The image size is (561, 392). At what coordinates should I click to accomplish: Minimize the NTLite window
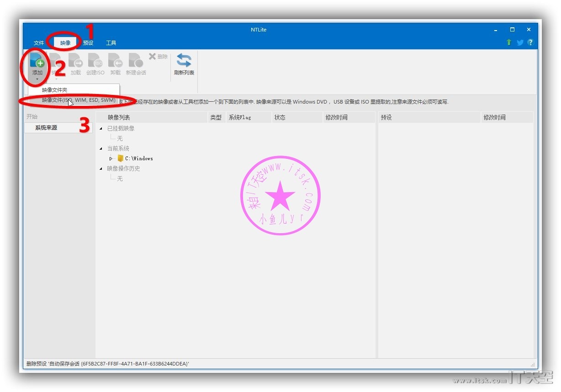pos(496,30)
